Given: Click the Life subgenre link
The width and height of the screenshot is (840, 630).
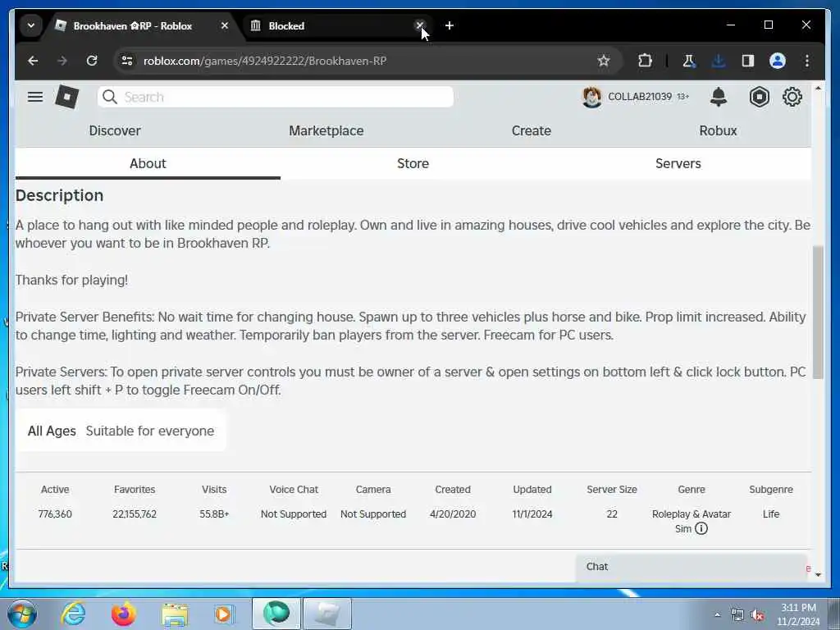Looking at the screenshot, I should 771,514.
